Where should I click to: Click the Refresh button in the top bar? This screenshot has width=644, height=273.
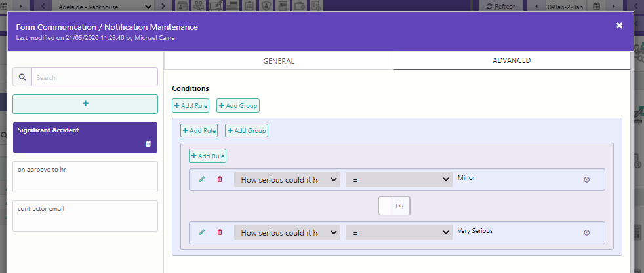tap(500, 6)
